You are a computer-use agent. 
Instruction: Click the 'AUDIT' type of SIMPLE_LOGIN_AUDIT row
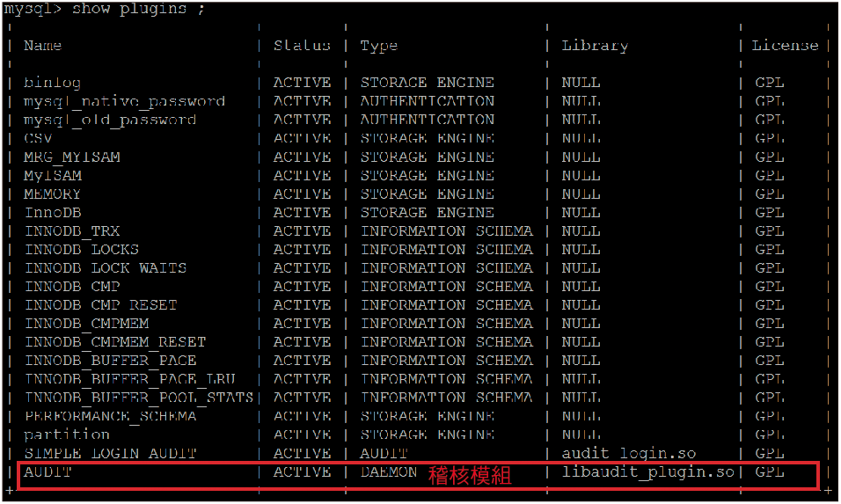click(x=384, y=454)
